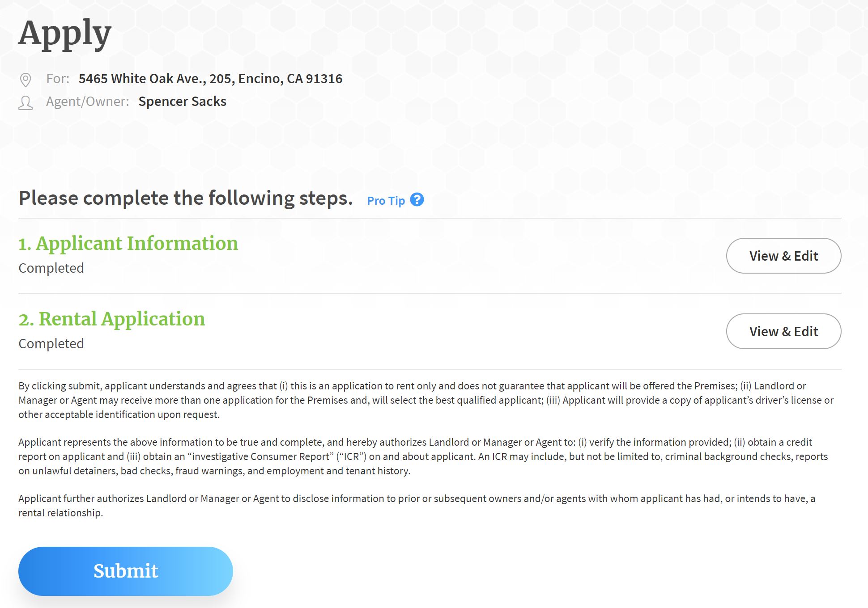Click the applicant profile icon
This screenshot has width=868, height=608.
[26, 101]
